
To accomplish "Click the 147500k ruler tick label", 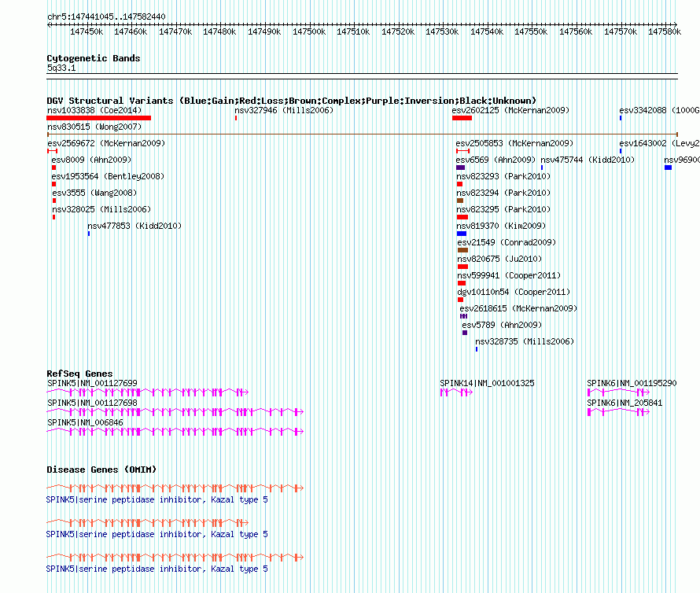I will point(309,31).
